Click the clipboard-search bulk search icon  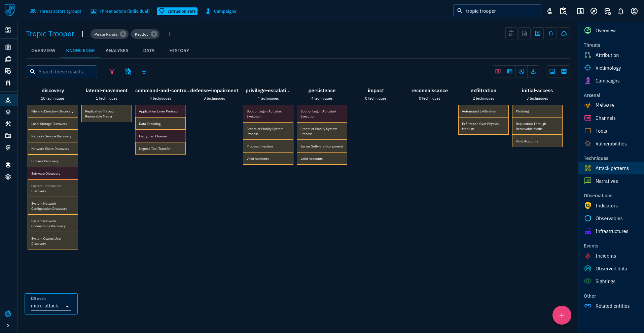(x=563, y=11)
